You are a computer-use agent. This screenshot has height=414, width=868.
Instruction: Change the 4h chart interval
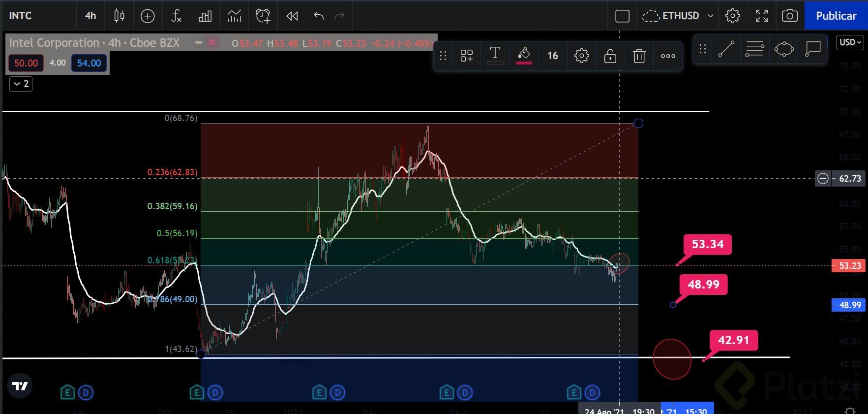pos(90,16)
